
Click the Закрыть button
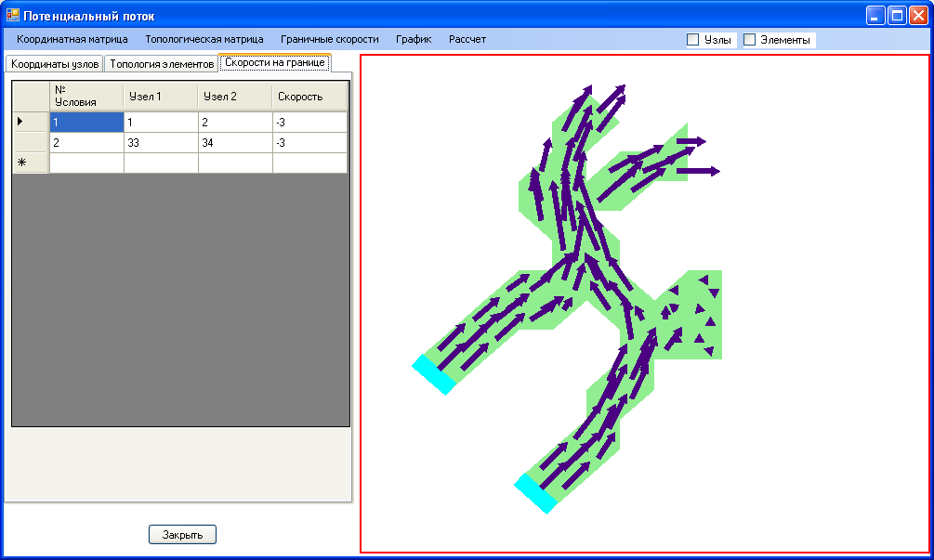[x=182, y=534]
